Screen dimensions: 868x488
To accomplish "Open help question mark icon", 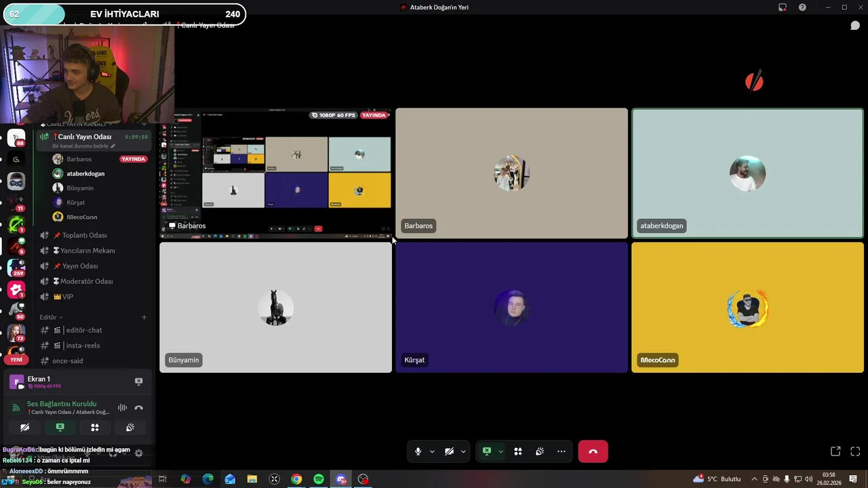I will click(x=802, y=7).
